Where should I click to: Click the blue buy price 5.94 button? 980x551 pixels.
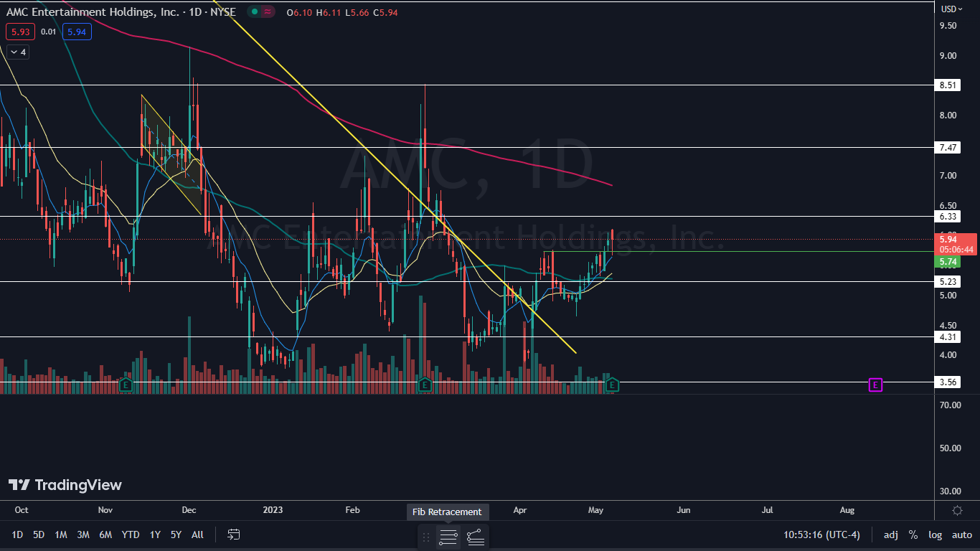(x=77, y=32)
